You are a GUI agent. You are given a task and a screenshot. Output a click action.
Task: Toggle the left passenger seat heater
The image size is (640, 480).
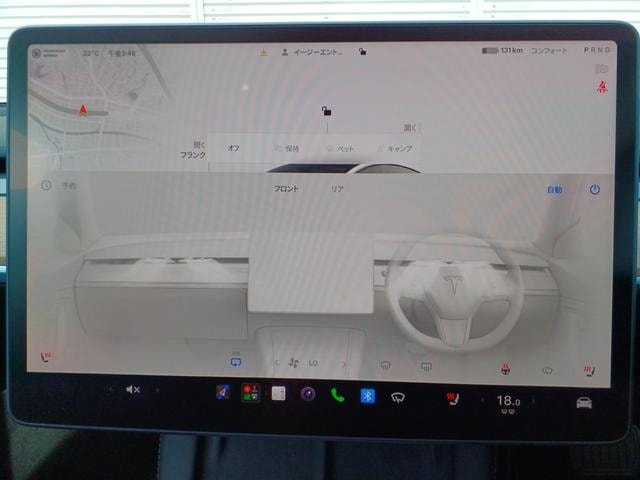(45, 357)
